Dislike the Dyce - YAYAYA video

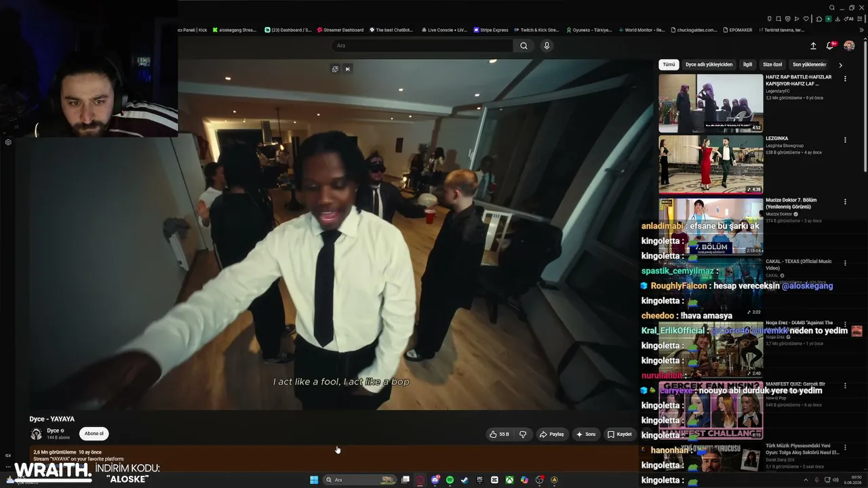[523, 434]
